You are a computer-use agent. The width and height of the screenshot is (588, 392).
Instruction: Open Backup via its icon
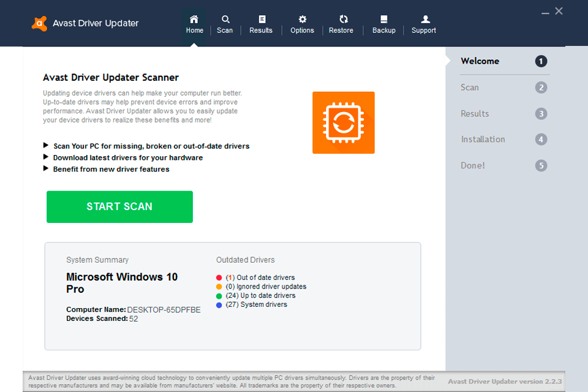(x=383, y=19)
